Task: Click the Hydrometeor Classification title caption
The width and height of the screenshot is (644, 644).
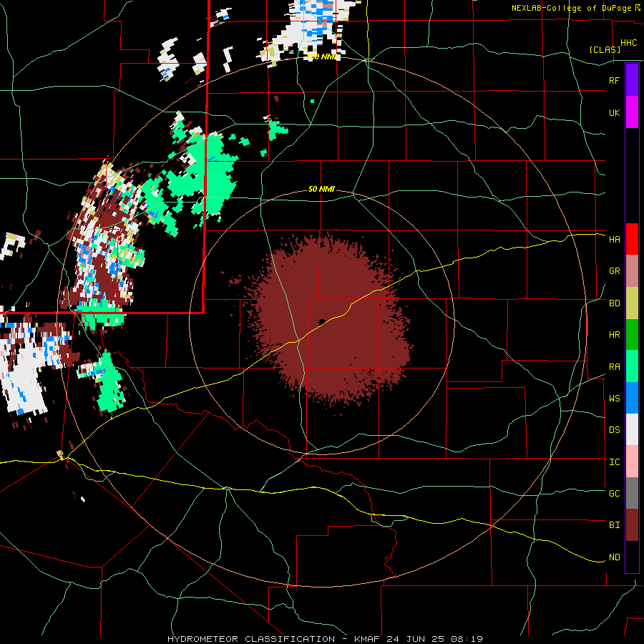Action: pos(326,639)
